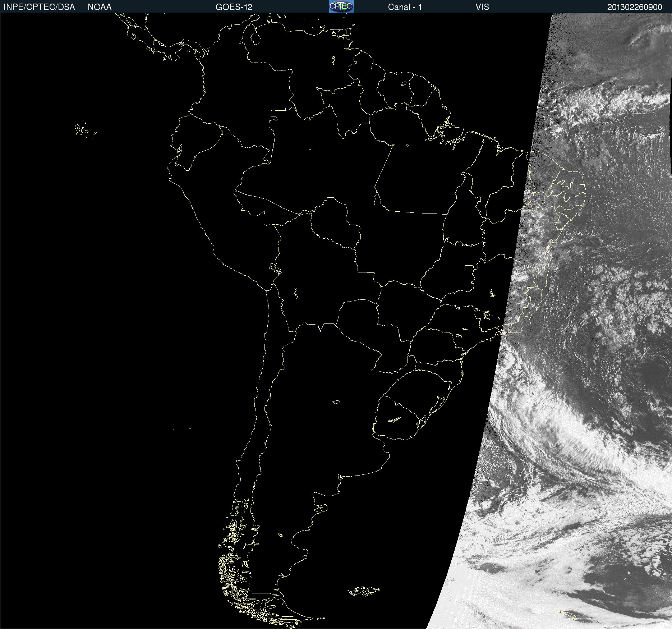Click the 201302260900 timestamp

pos(635,7)
